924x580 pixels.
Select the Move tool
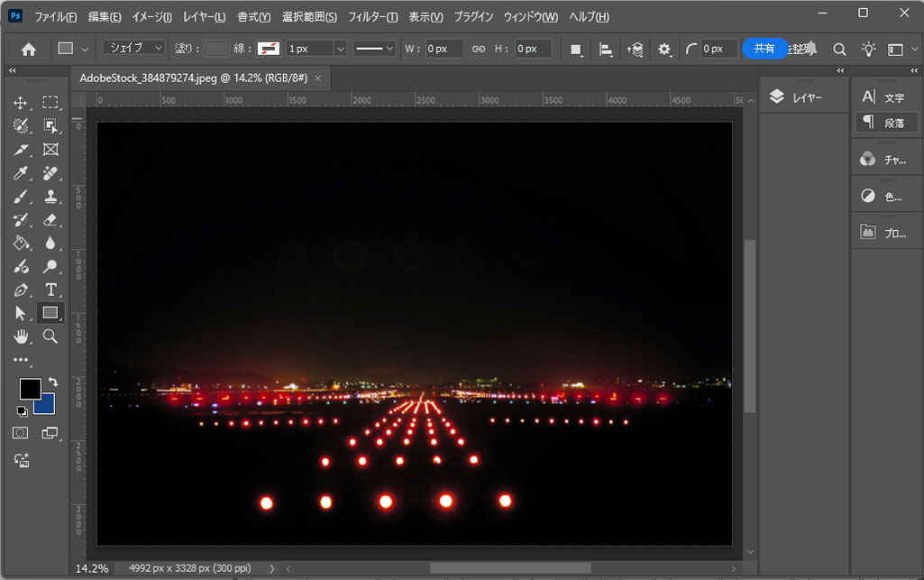[x=21, y=103]
